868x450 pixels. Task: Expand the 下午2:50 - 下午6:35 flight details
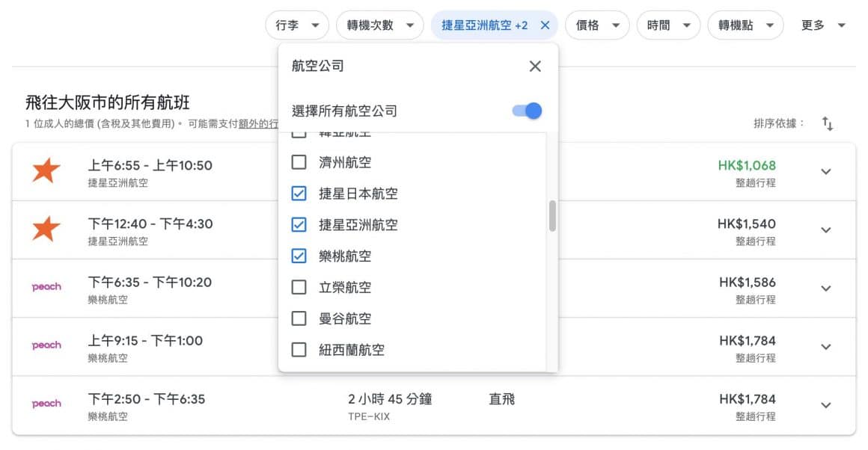pyautogui.click(x=826, y=405)
